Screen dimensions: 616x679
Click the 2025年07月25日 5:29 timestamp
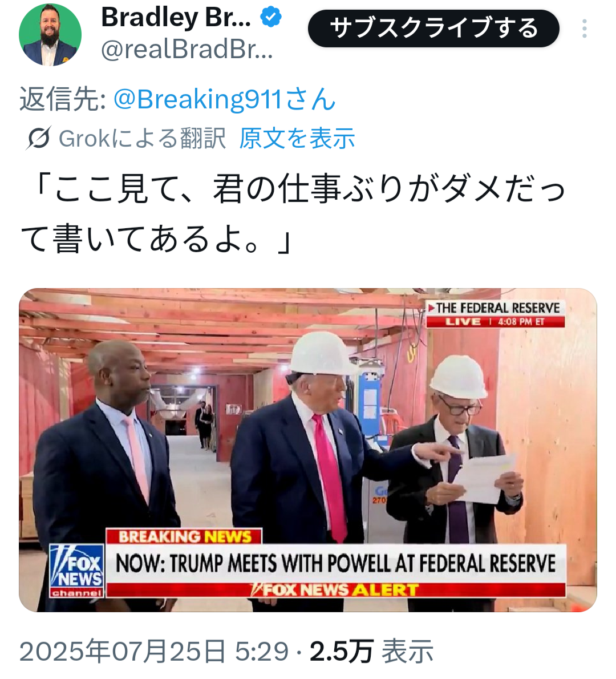coord(153,651)
